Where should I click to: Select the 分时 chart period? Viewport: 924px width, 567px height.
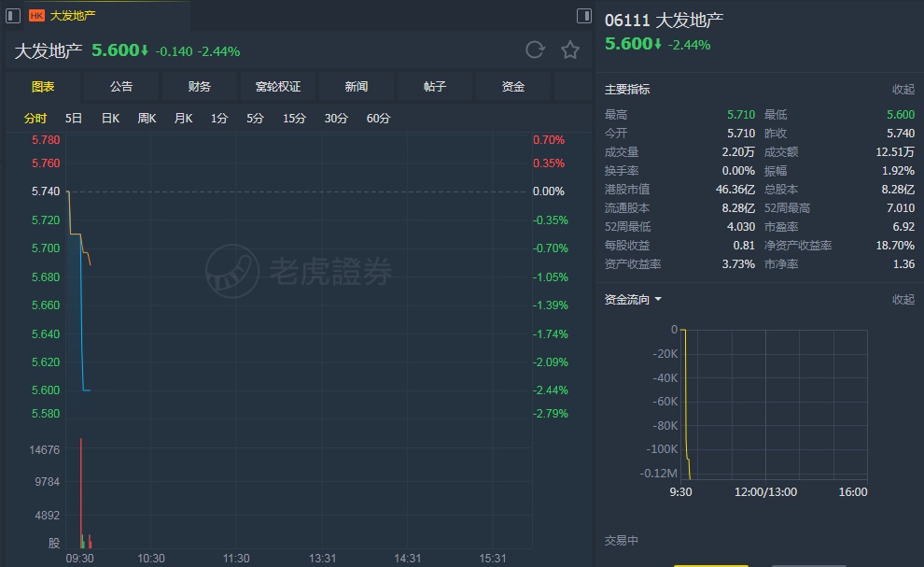[35, 119]
